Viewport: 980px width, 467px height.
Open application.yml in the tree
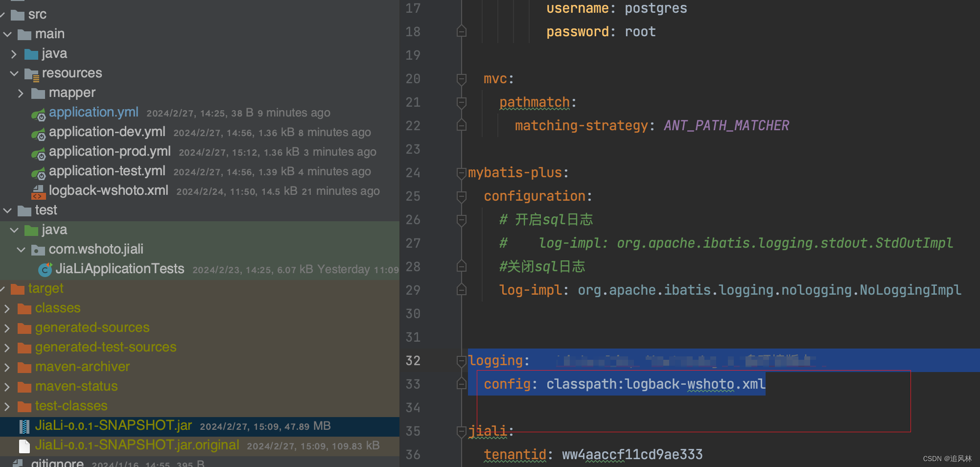93,112
